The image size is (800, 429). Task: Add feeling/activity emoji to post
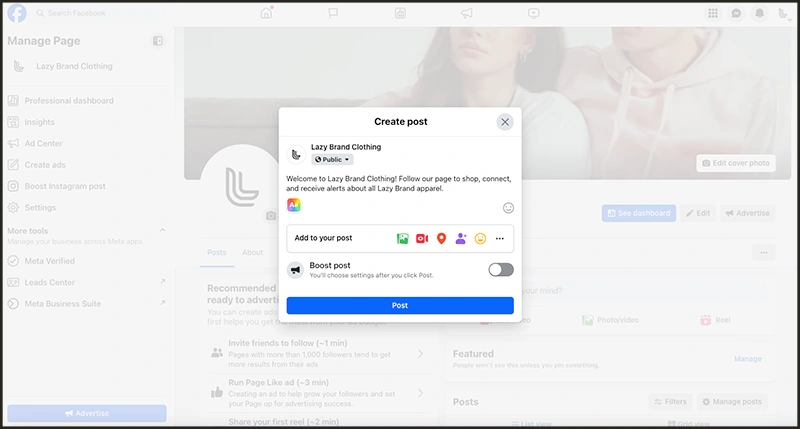pyautogui.click(x=480, y=239)
